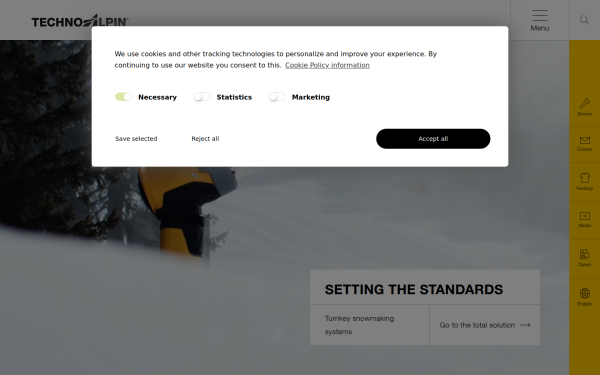The height and width of the screenshot is (375, 600).
Task: Open the Contact envelope icon
Action: pyautogui.click(x=584, y=140)
